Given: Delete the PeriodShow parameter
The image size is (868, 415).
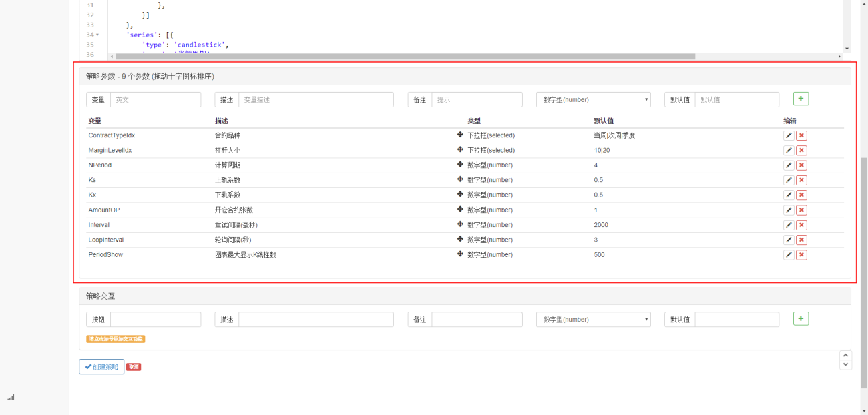Looking at the screenshot, I should [801, 255].
